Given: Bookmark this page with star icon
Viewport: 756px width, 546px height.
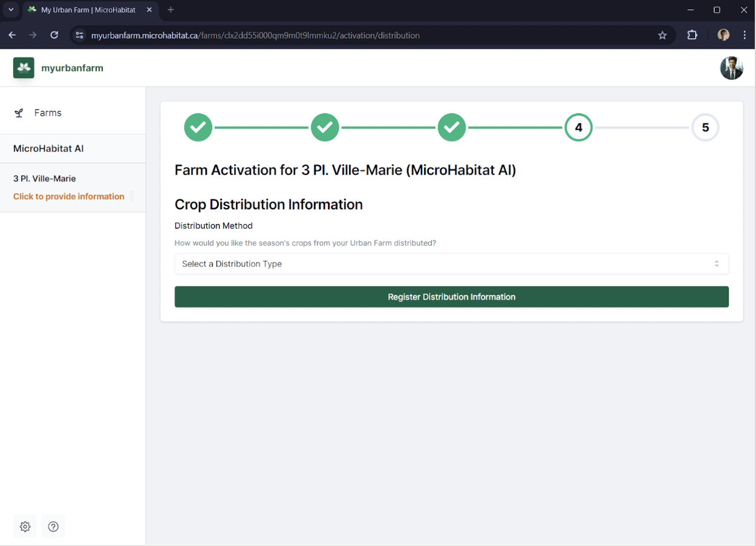Looking at the screenshot, I should [x=662, y=35].
